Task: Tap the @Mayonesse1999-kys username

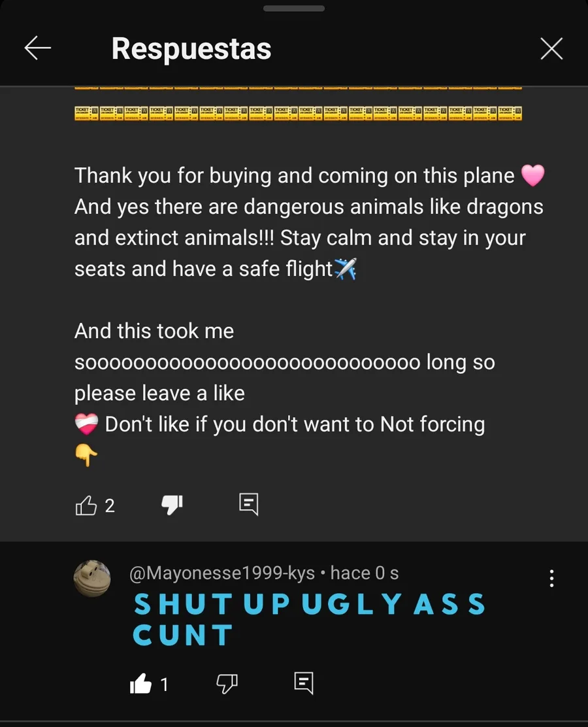Action: (x=222, y=573)
